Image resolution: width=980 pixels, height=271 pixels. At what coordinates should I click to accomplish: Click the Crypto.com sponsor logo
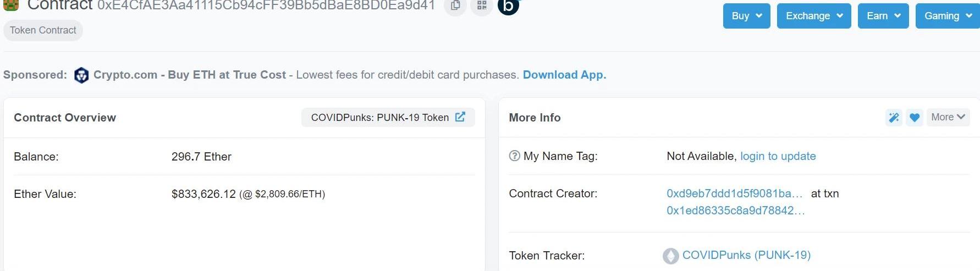81,75
